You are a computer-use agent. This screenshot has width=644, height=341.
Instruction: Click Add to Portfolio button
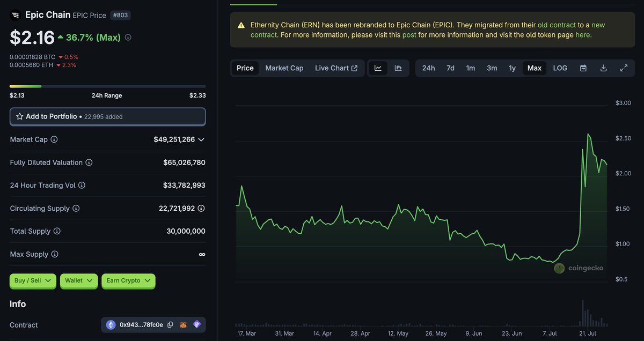(108, 116)
